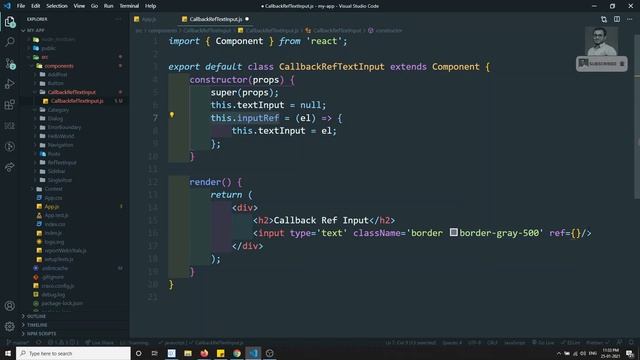This screenshot has height=360, width=640.
Task: Click the unsaved dot on CallbackRefTextInput.js tab
Action: pyautogui.click(x=247, y=19)
